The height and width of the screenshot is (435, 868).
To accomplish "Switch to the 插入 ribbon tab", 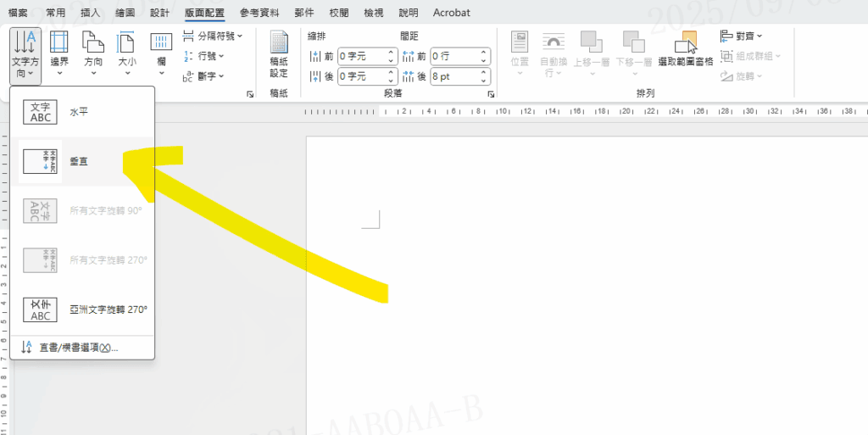I will [x=90, y=13].
